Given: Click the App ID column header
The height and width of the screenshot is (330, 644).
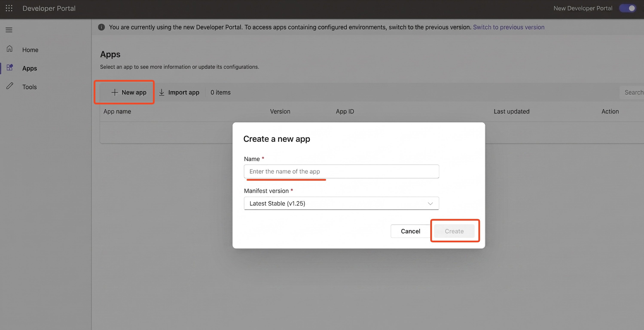Looking at the screenshot, I should click(x=345, y=111).
